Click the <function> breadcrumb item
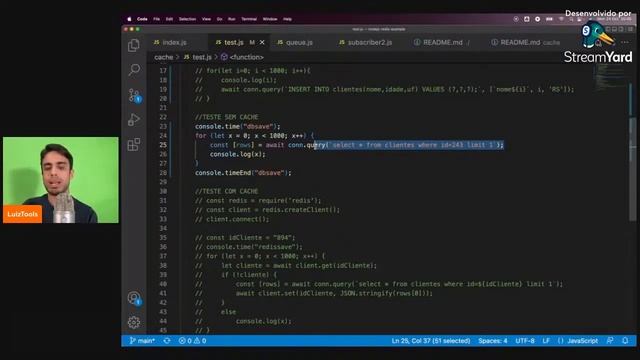 243,57
